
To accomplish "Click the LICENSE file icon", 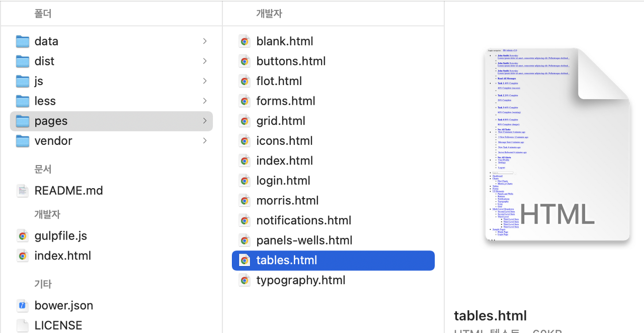I will pyautogui.click(x=23, y=325).
